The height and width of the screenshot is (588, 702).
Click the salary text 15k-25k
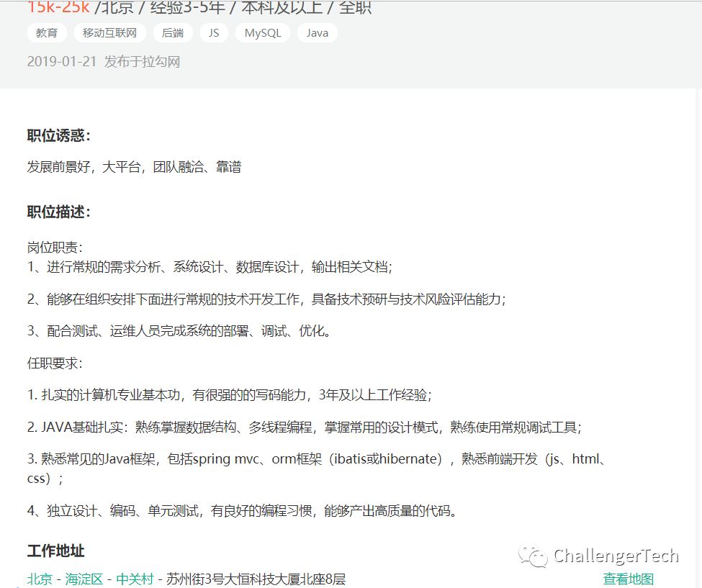(58, 6)
